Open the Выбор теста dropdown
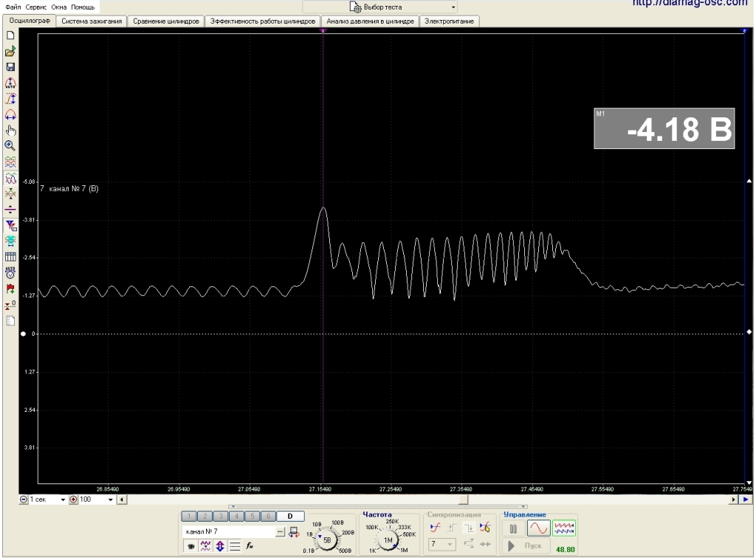This screenshot has width=756, height=558. tap(380, 7)
